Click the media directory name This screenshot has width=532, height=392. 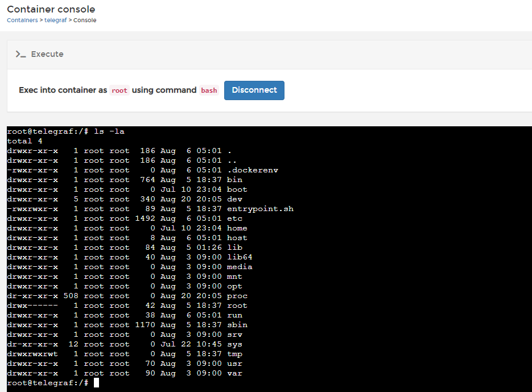point(240,267)
